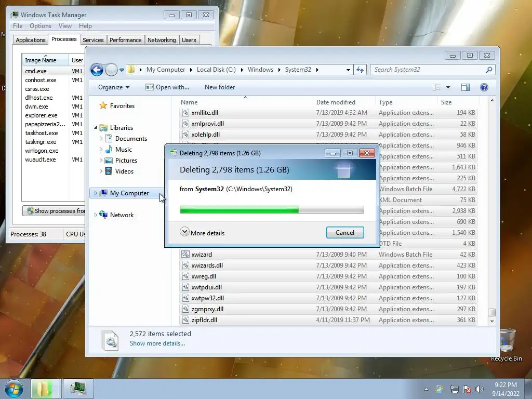Close the Deleting dialog window
The image size is (532, 399).
(367, 153)
